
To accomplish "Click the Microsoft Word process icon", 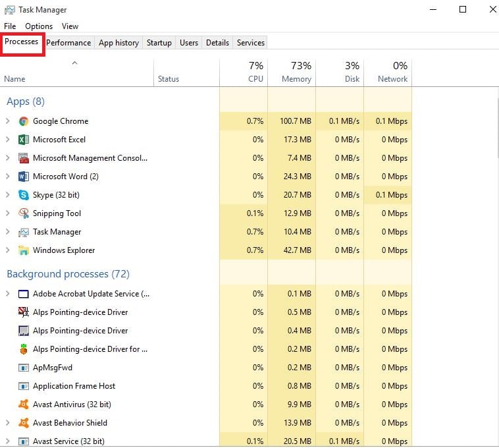I will coord(24,177).
